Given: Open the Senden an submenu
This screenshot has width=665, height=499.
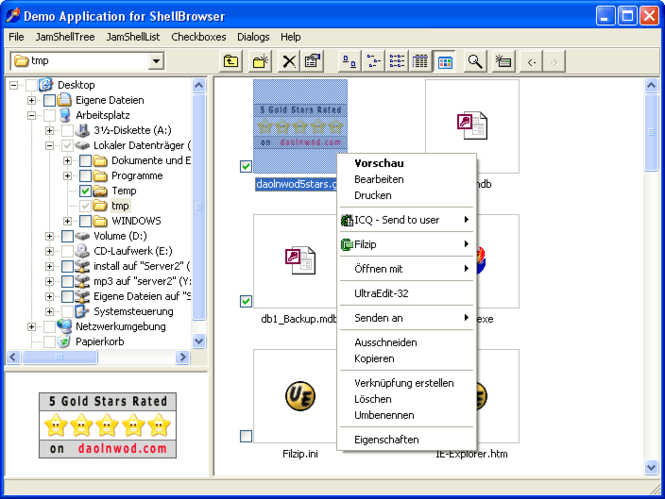Looking at the screenshot, I should [x=406, y=318].
